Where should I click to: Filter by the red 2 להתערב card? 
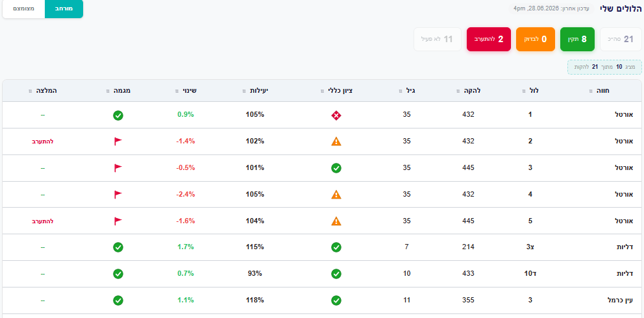coord(489,40)
